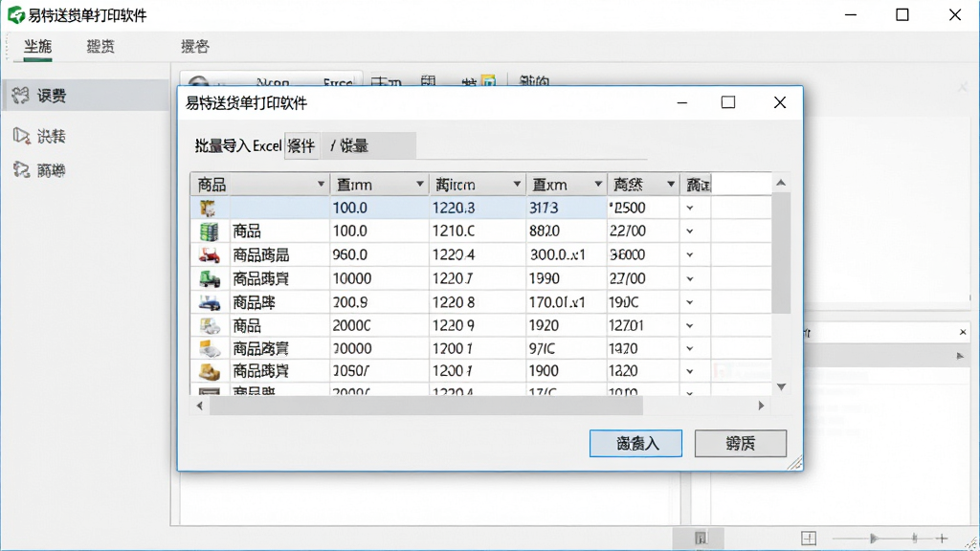The image size is (980, 551).
Task: Click the dialog's resize grip at bottom corner
Action: coord(794,463)
